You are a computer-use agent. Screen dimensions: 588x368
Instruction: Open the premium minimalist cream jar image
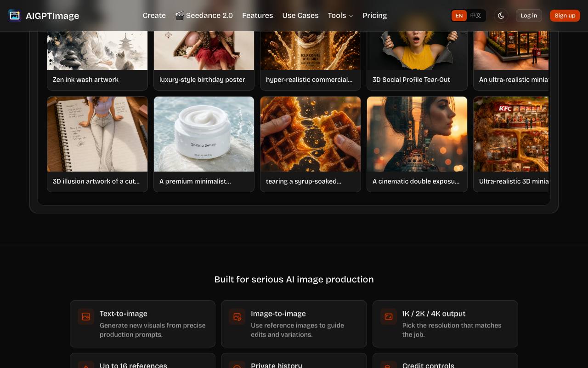pyautogui.click(x=204, y=134)
